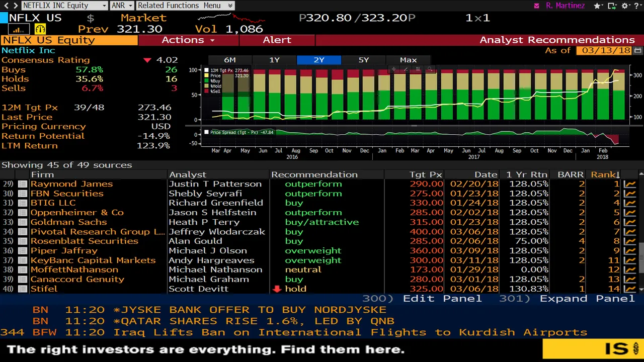The height and width of the screenshot is (362, 644).
Task: Toggle the %Sell legend box
Action: coord(207,92)
